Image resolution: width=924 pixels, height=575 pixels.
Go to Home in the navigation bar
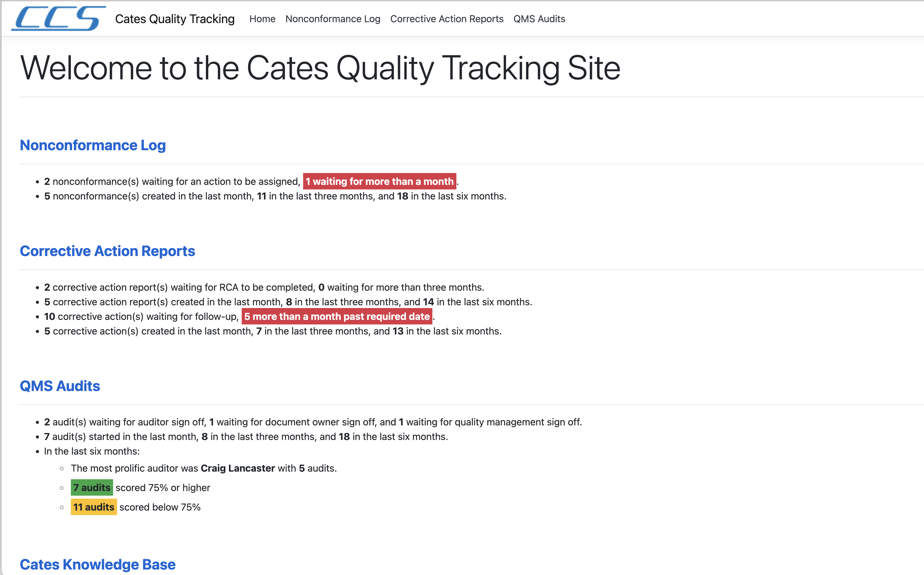pos(262,19)
